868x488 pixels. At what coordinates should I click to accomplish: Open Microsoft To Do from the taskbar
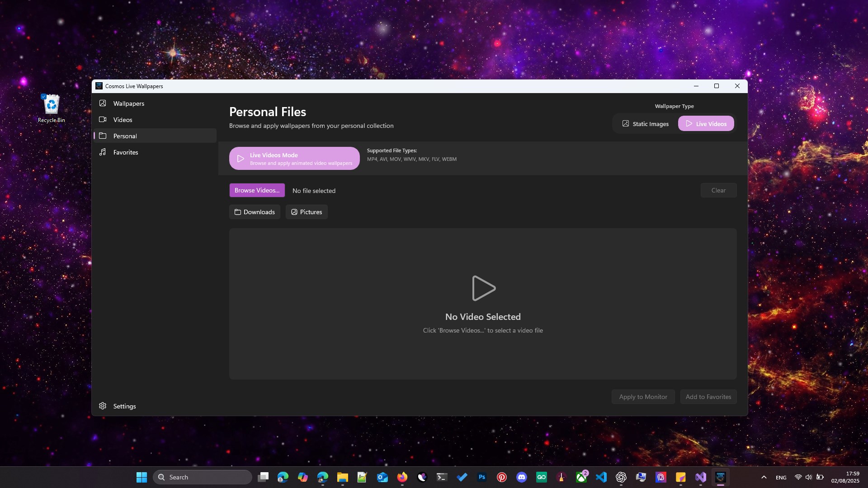tap(462, 477)
